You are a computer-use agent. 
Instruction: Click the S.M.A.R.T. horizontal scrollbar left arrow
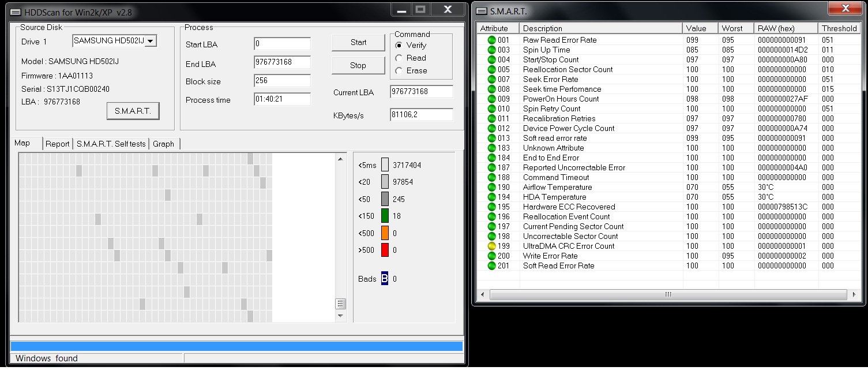(x=483, y=294)
